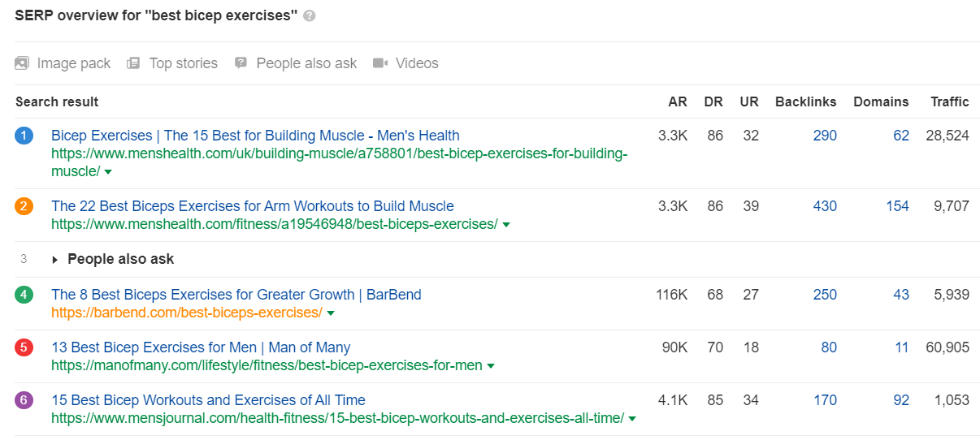The image size is (980, 440).
Task: Click the orange position 2 badge
Action: click(x=24, y=206)
